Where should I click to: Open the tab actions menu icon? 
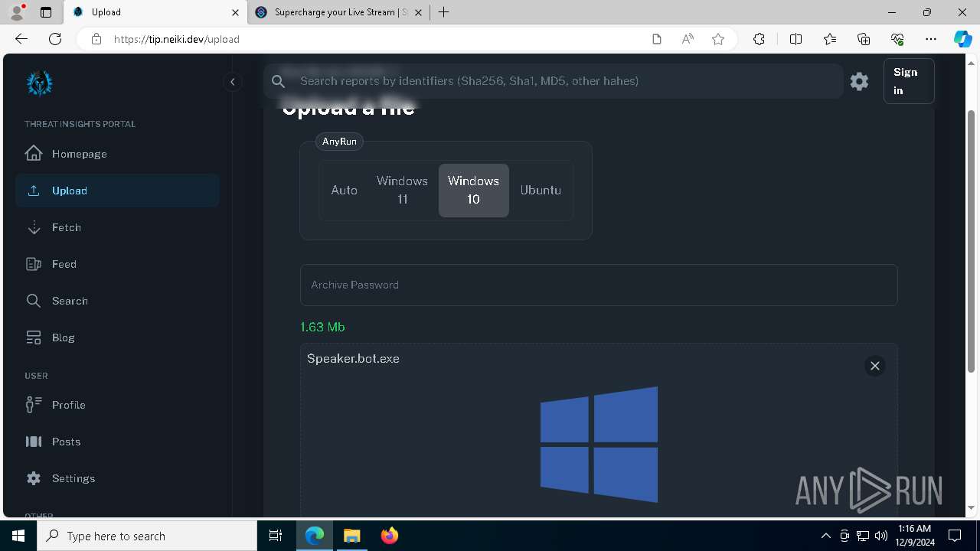[46, 12]
